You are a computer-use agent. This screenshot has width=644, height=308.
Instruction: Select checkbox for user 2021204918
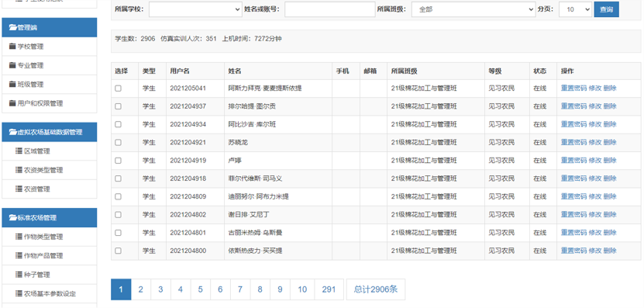pyautogui.click(x=119, y=179)
